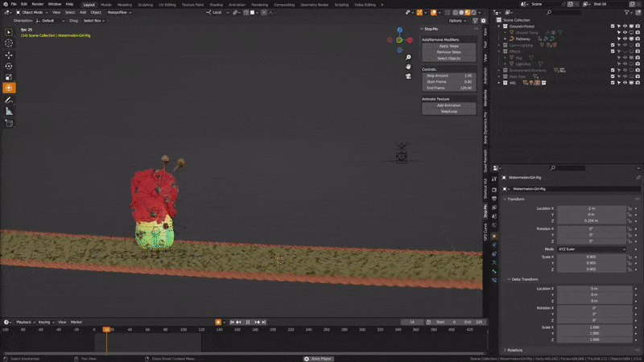The width and height of the screenshot is (644, 362).
Task: Click the red X axis gizmo ball
Action: [x=410, y=40]
